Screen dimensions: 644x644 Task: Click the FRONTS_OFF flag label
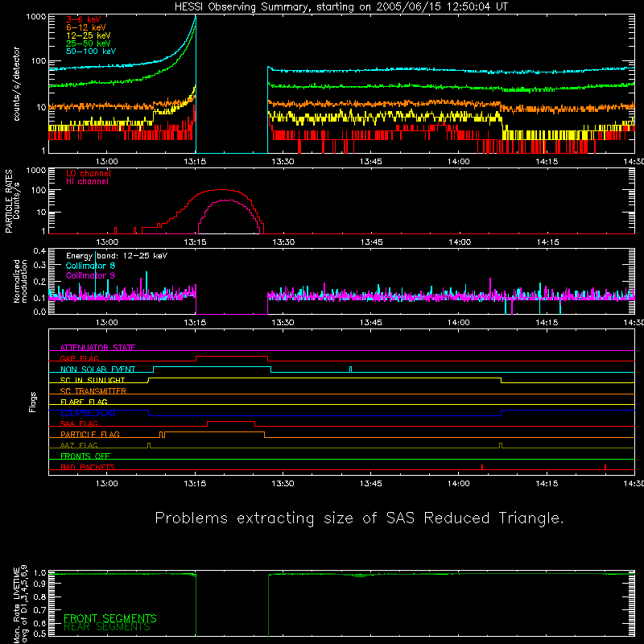pyautogui.click(x=85, y=456)
